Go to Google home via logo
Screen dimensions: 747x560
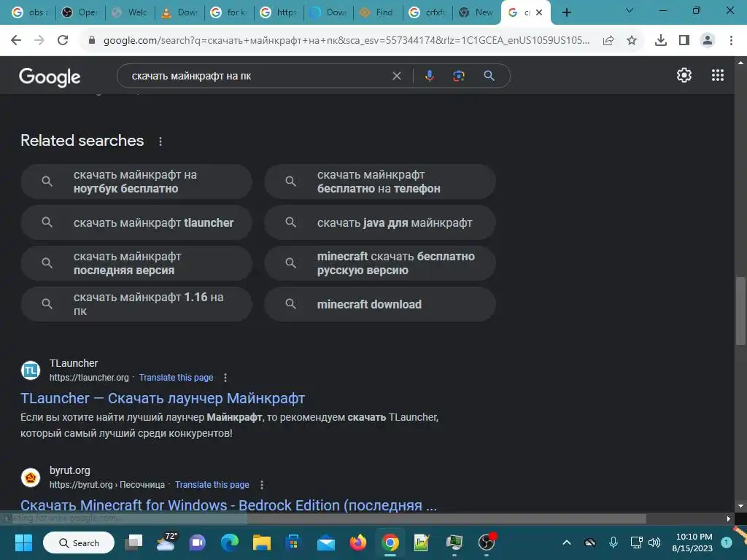pyautogui.click(x=50, y=76)
